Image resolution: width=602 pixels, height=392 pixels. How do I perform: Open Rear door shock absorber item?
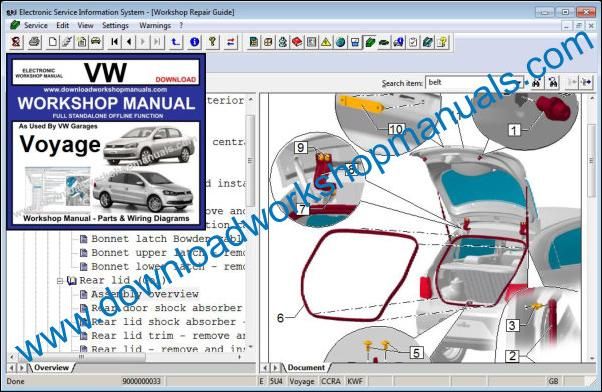[x=162, y=308]
